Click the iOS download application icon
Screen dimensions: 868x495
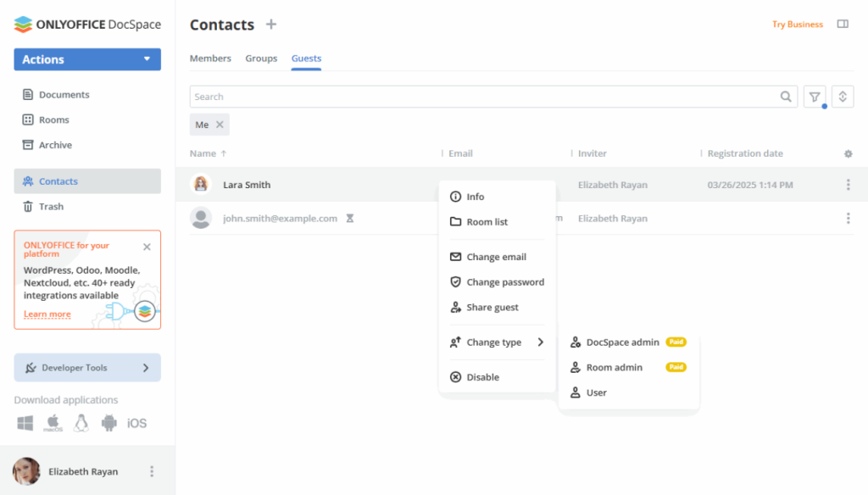pyautogui.click(x=136, y=423)
